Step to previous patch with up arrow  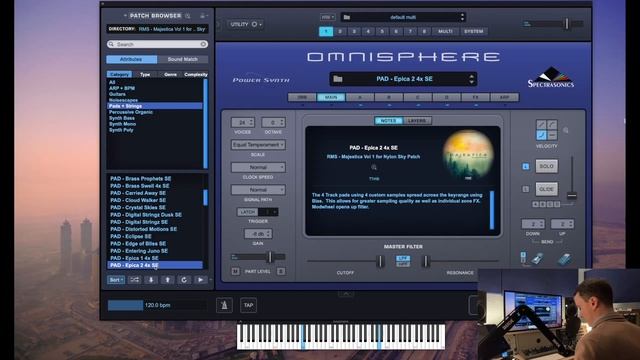click(167, 280)
